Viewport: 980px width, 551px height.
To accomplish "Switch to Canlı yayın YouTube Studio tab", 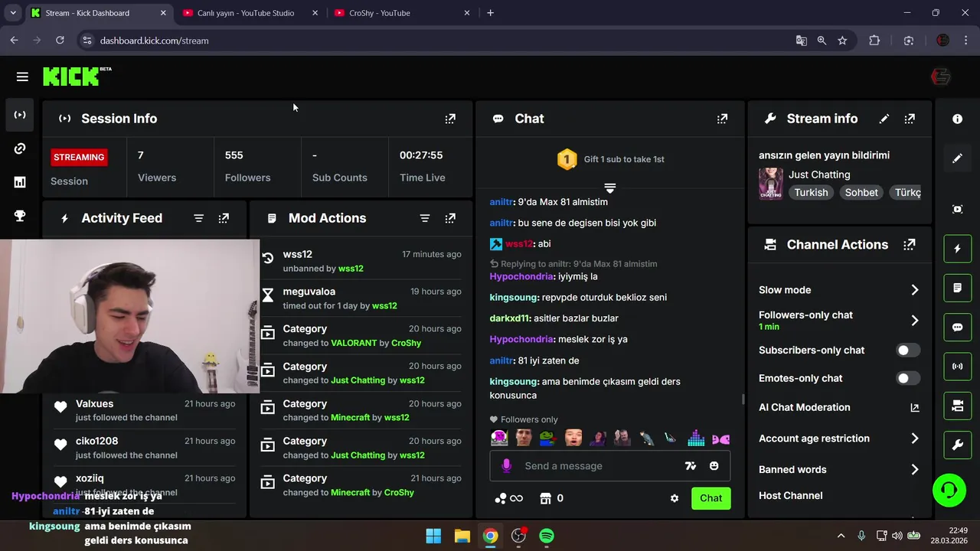I will (250, 13).
